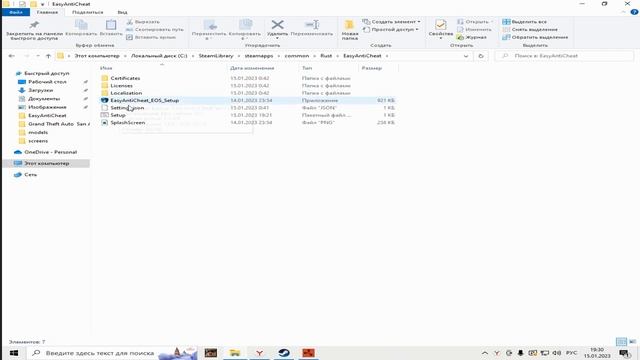Open Downloads (Загрузки) in sidebar
The width and height of the screenshot is (640, 360).
40,90
